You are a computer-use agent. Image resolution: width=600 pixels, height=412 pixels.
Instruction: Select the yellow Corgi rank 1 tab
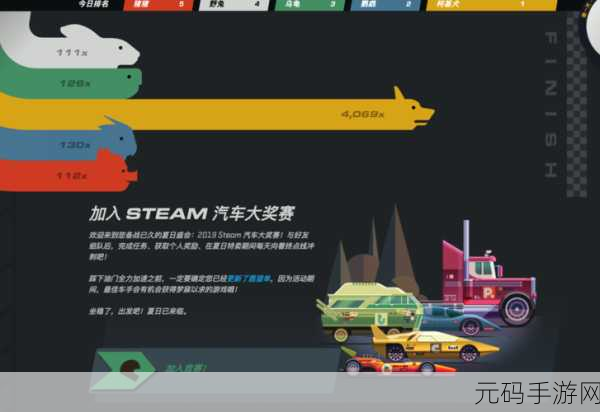pyautogui.click(x=491, y=4)
